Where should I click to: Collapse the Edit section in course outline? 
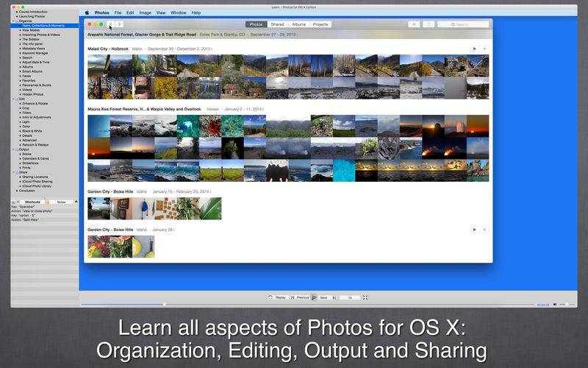[x=13, y=99]
